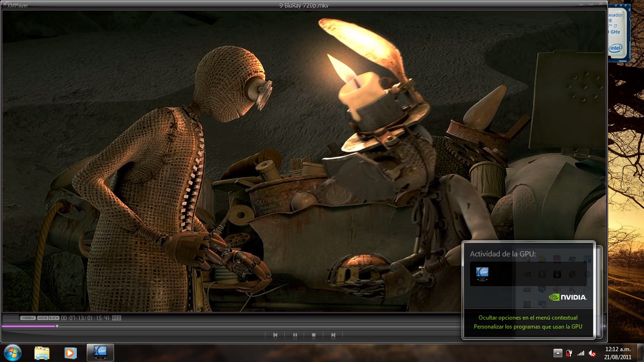Launch Windows Media Player from taskbar

(71, 353)
